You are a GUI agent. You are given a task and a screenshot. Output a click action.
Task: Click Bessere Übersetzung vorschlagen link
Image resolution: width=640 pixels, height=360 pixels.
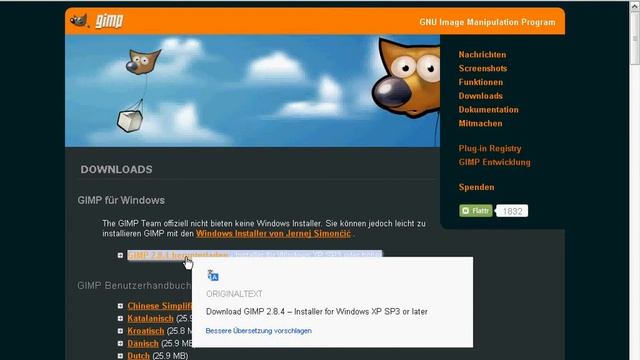point(258,331)
